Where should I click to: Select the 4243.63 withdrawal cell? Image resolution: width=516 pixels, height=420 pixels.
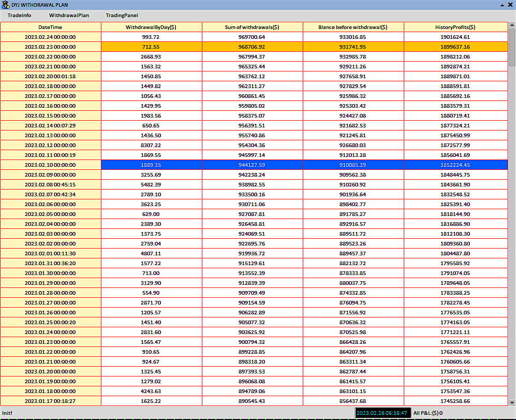151,392
